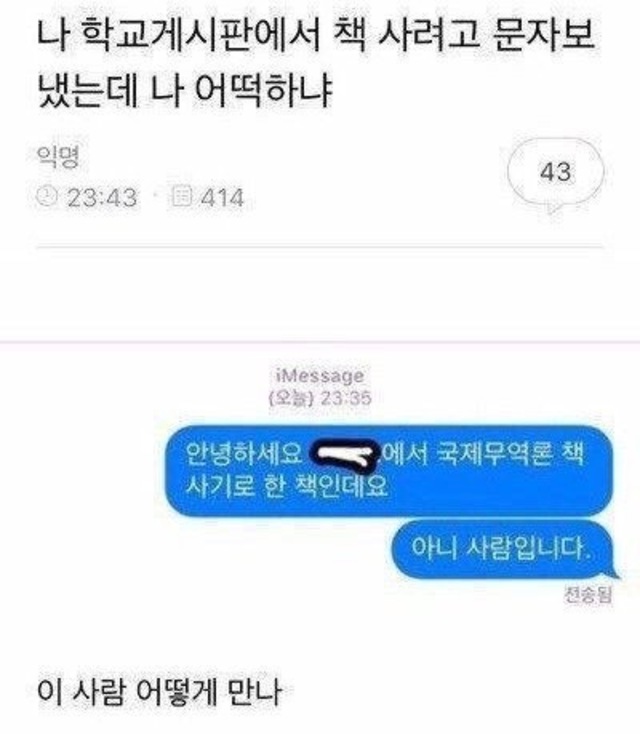Click the post body text 이 사람 어떻게 만나

(159, 692)
